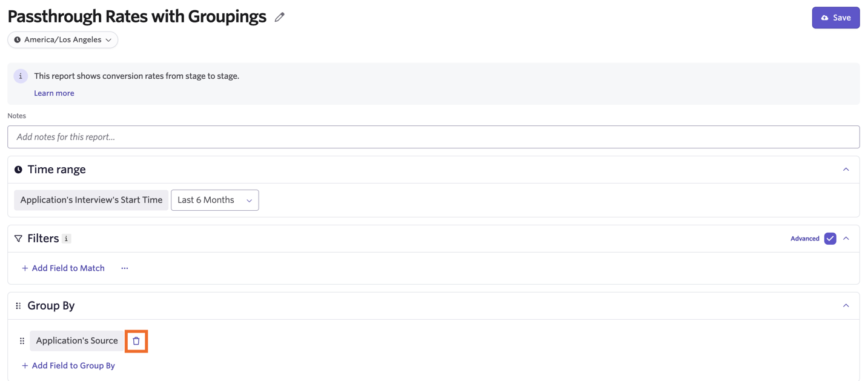Click Add Field to Match
Image resolution: width=868 pixels, height=381 pixels.
click(x=63, y=268)
